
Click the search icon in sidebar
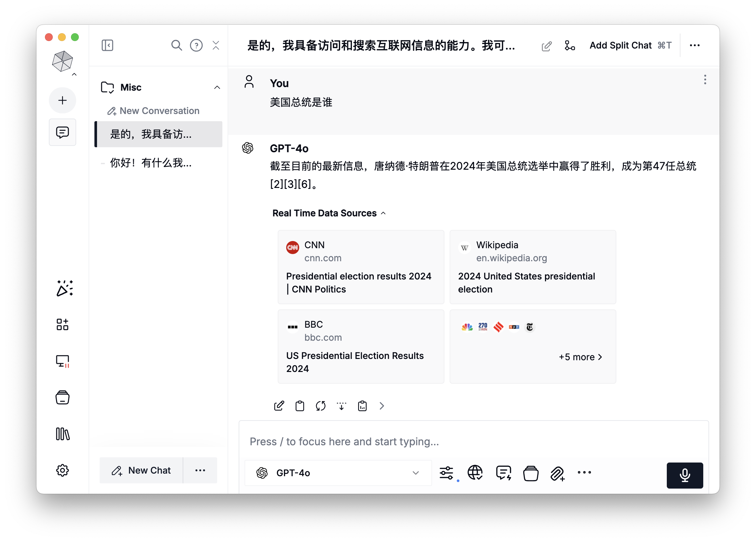(x=176, y=45)
